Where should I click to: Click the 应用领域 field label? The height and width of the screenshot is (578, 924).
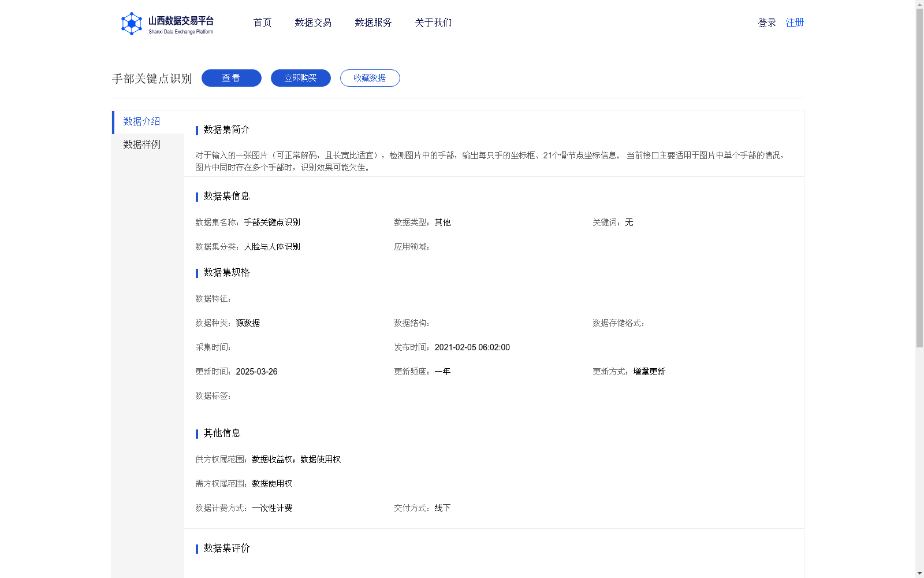pos(412,247)
